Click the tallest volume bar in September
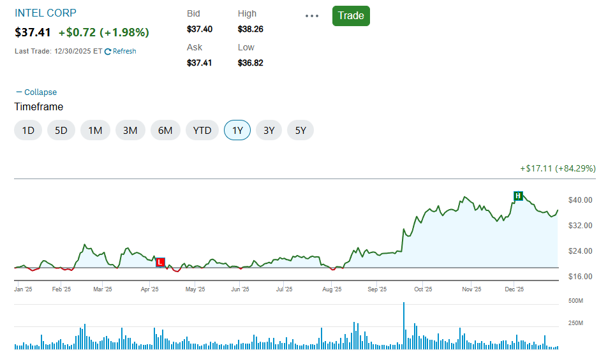The height and width of the screenshot is (364, 615). [404, 326]
